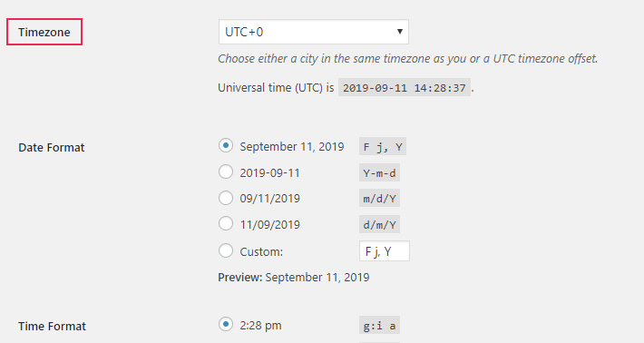This screenshot has height=343, width=644.
Task: Click the Y-m-d format code
Action: click(x=379, y=173)
